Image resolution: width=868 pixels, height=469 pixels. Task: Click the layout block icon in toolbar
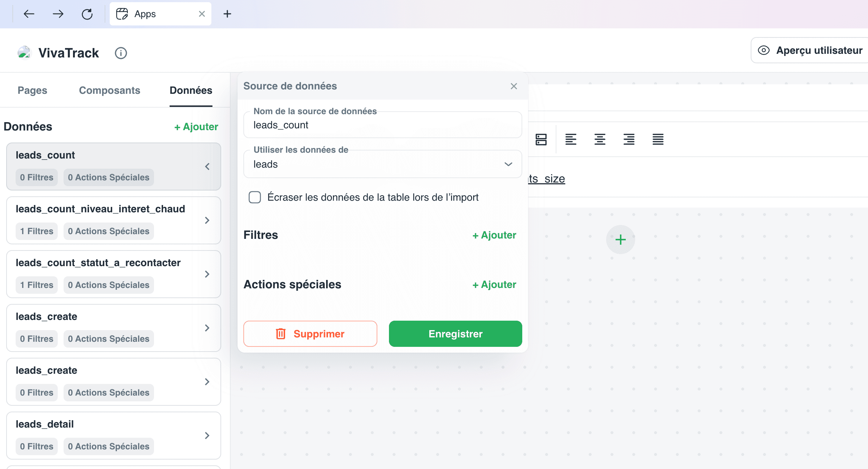pos(541,139)
